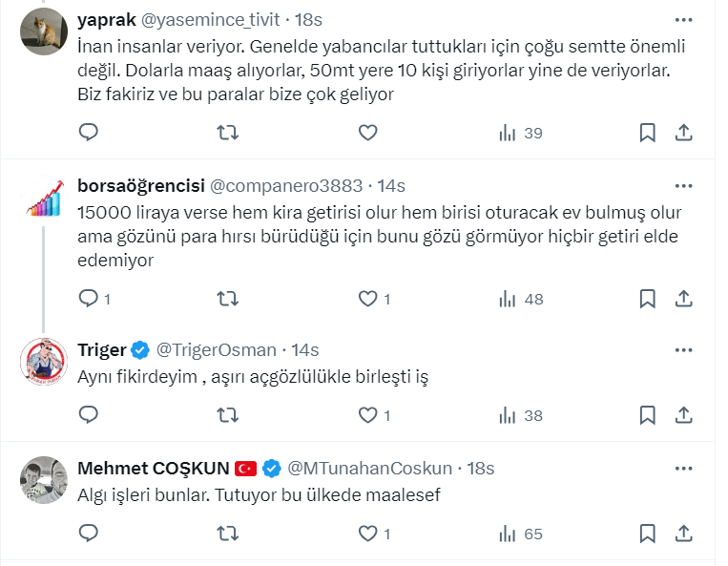Share yaprak's tweet
This screenshot has height=566, width=728.
point(683,133)
